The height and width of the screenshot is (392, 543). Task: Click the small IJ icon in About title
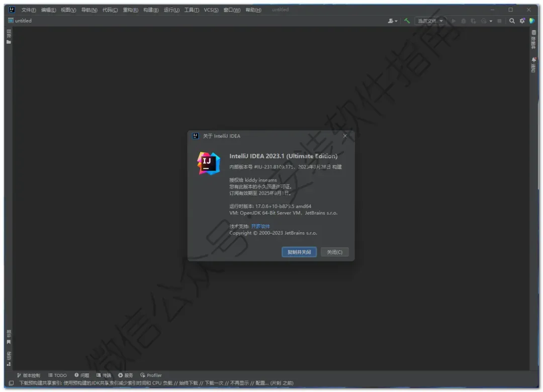(x=195, y=136)
